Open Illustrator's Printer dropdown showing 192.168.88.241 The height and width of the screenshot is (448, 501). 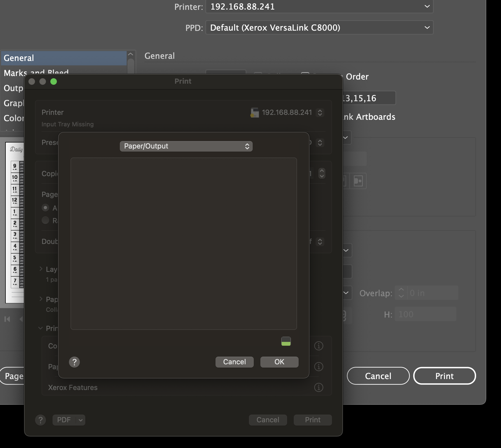click(319, 7)
